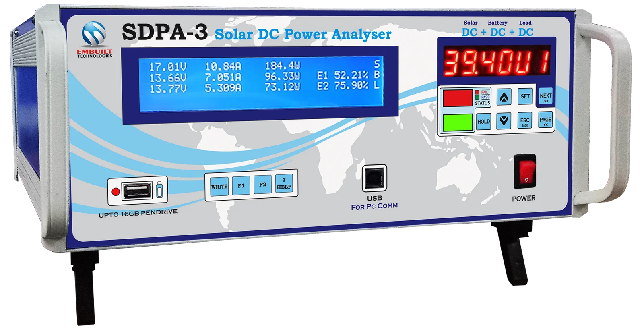
Task: Click the red pendrive indicator LED
Action: tap(116, 192)
